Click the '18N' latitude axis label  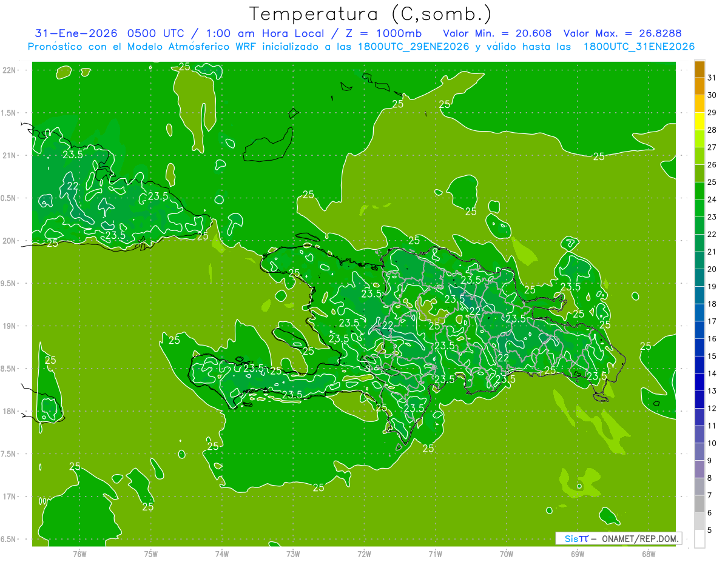point(9,411)
